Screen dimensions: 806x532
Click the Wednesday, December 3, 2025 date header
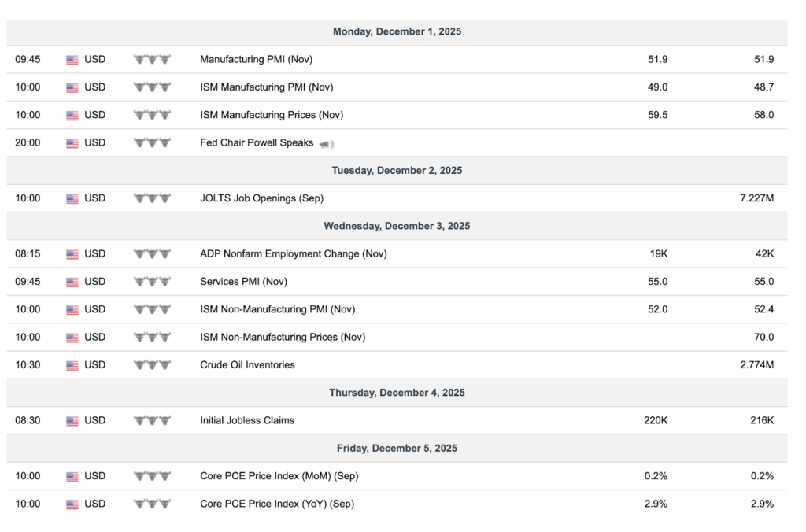click(397, 226)
